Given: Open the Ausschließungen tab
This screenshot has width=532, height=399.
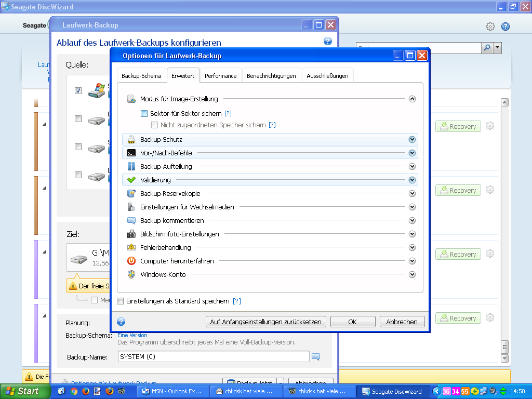Looking at the screenshot, I should [x=327, y=76].
